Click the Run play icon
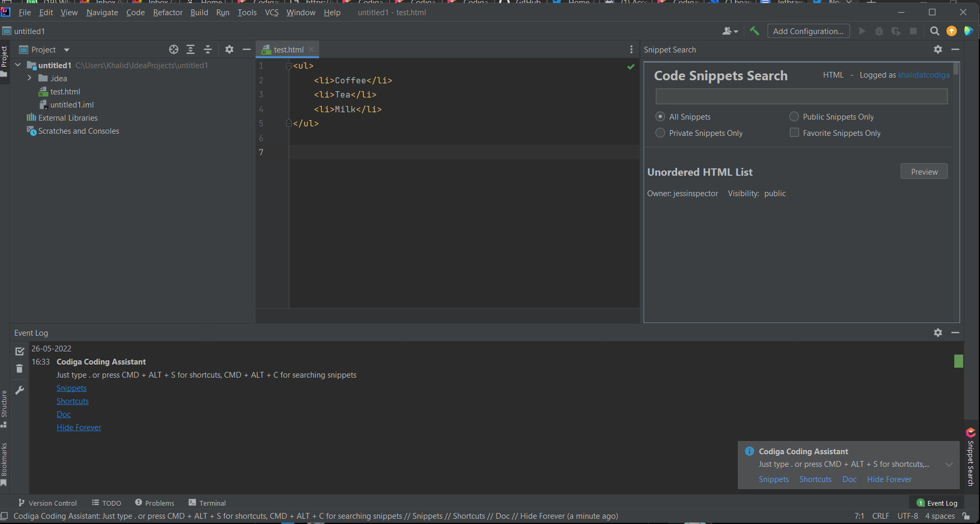 pos(862,31)
